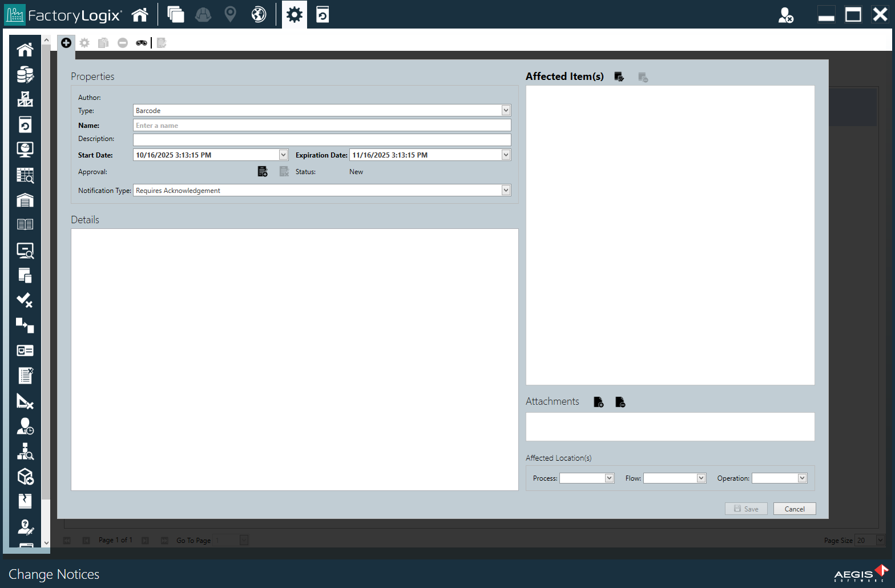Expand the Notification Type dropdown
895x588 pixels.
(506, 190)
